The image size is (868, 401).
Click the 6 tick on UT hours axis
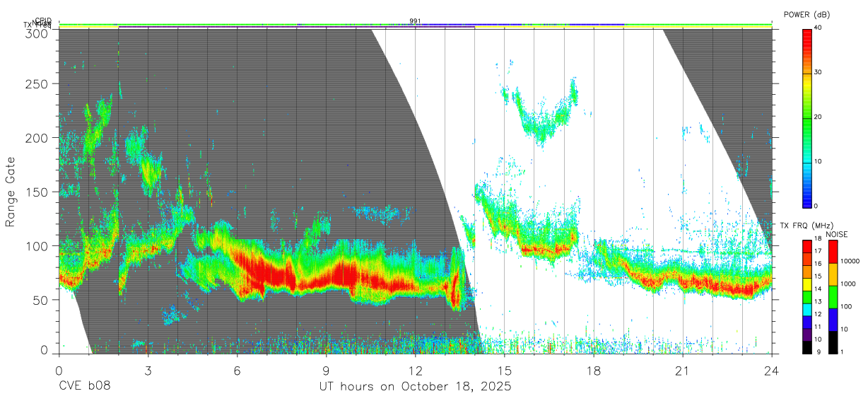(237, 370)
